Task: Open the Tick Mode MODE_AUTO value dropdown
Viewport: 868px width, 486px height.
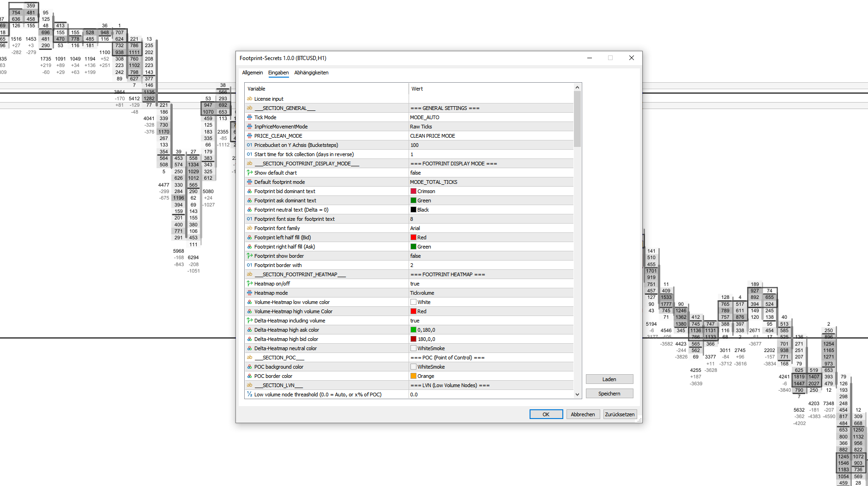Action: click(x=490, y=117)
